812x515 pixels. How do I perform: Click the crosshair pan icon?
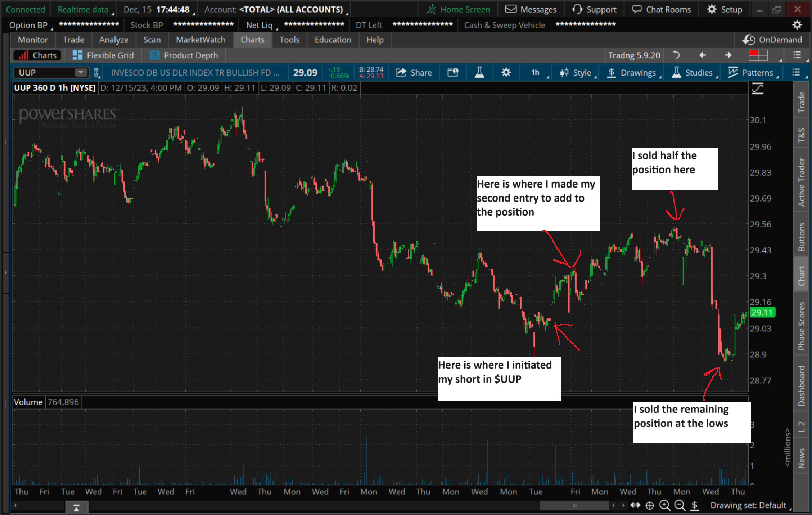pos(650,505)
